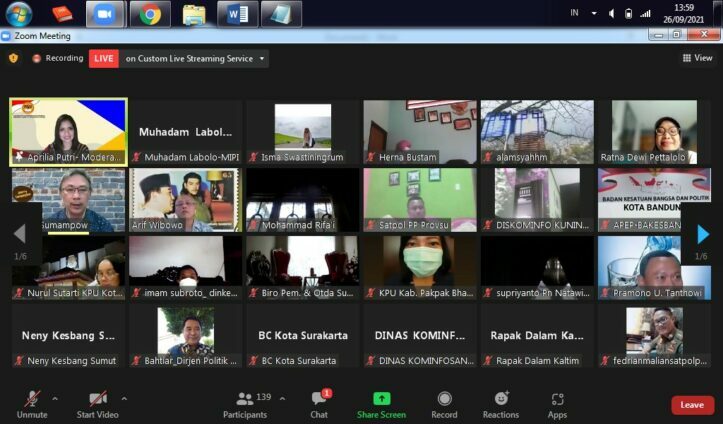The height and width of the screenshot is (424, 723).
Task: Click the green Share Screen button
Action: (x=381, y=405)
